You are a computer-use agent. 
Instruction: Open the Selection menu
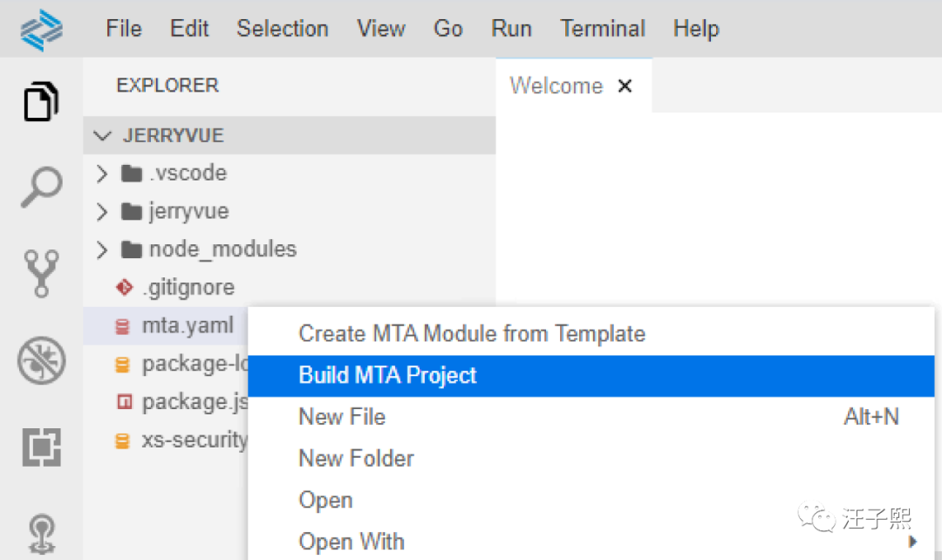[283, 29]
